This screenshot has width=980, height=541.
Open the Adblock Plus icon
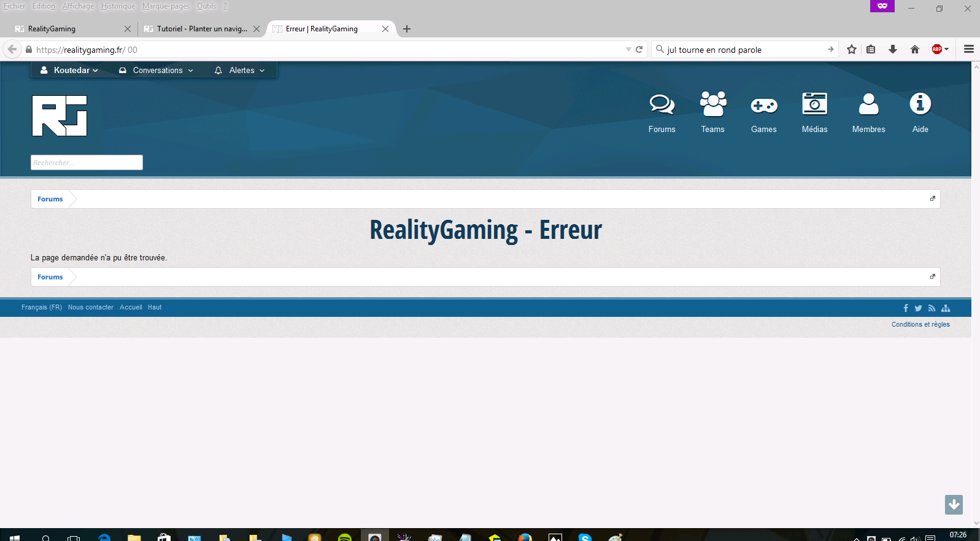click(x=936, y=49)
